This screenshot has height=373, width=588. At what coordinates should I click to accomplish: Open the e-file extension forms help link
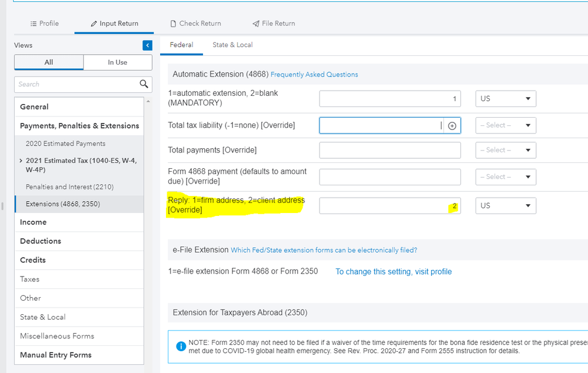pyautogui.click(x=324, y=250)
